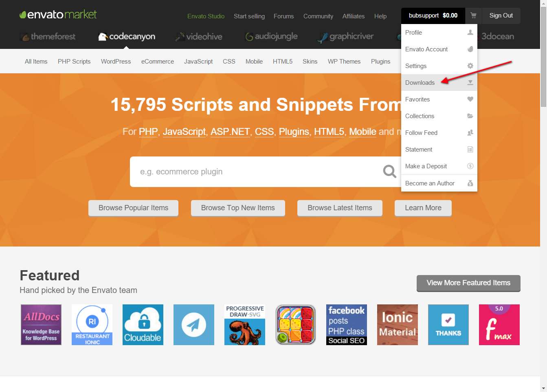
Task: Click the Settings gear icon
Action: tap(470, 66)
